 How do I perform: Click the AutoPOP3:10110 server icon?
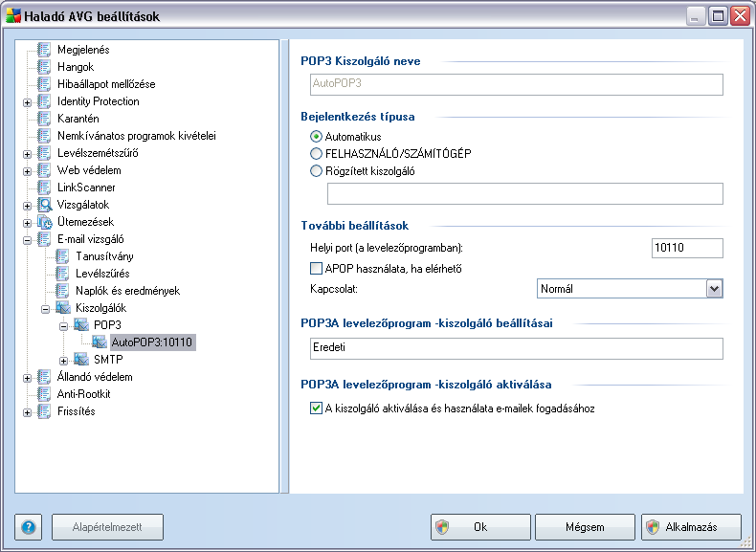pyautogui.click(x=100, y=342)
